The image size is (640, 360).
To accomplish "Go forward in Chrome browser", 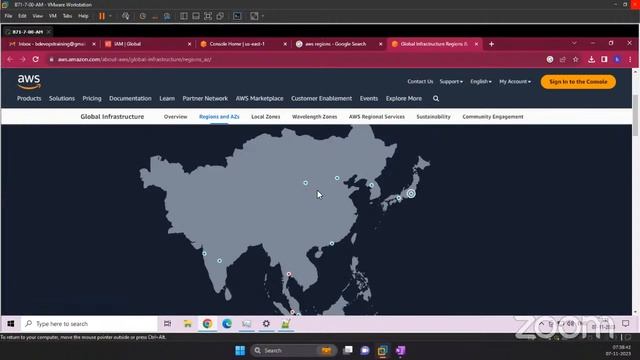I will [x=22, y=59].
